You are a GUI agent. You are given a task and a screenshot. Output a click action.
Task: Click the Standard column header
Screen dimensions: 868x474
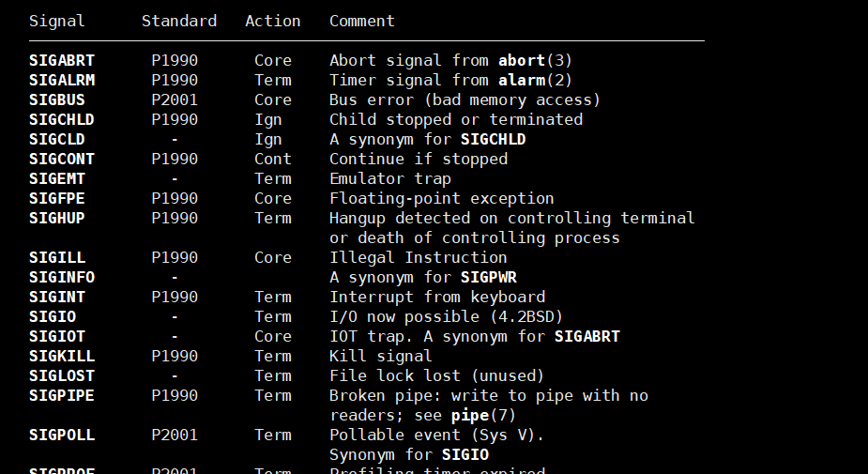click(x=179, y=21)
